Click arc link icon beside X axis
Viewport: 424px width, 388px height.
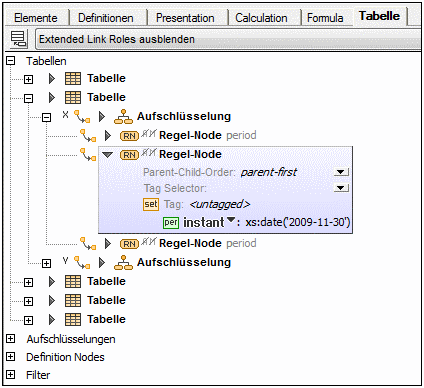82,117
